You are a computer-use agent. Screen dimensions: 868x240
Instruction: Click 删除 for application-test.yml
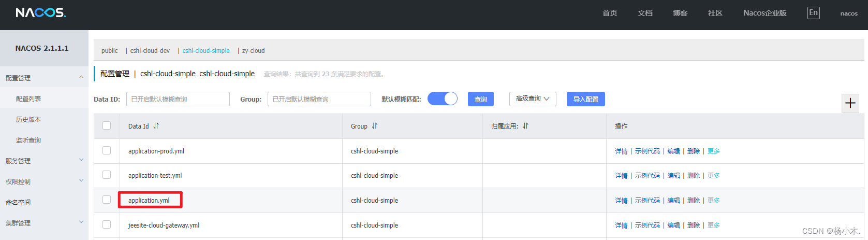click(694, 176)
